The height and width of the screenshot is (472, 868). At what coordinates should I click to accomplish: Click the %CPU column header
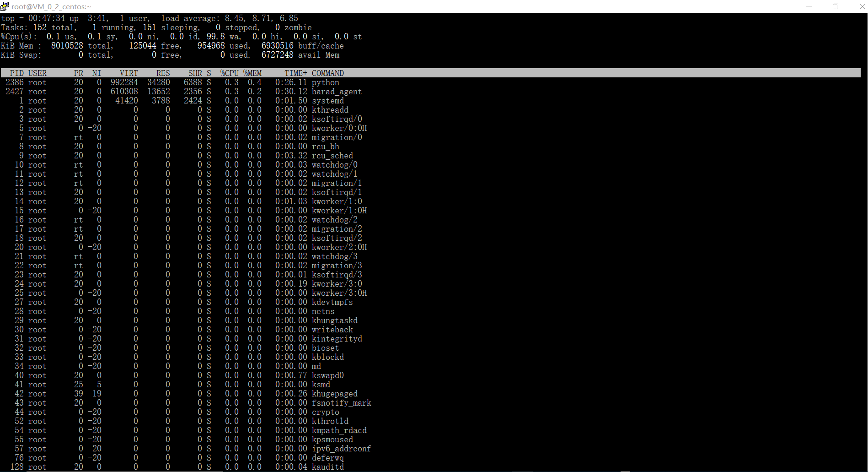tap(230, 73)
